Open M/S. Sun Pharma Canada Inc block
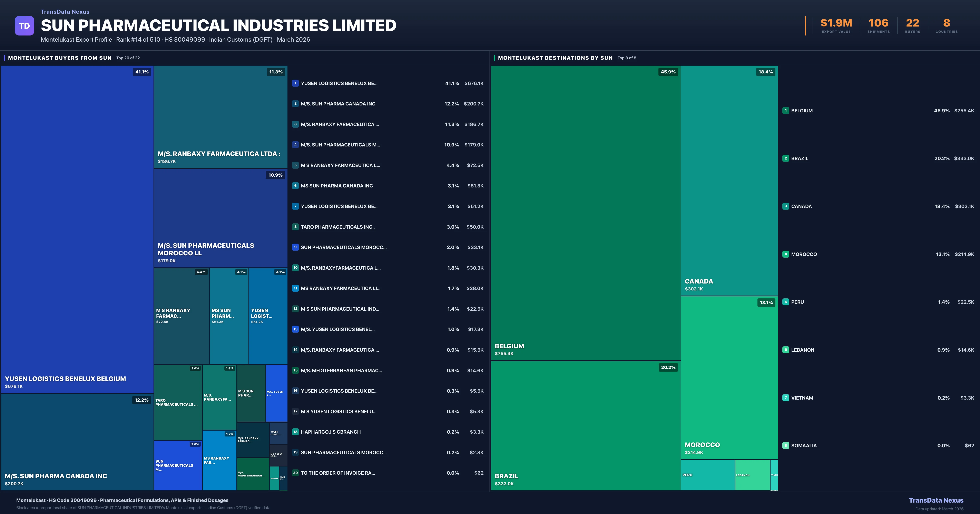Viewport: 980px width, 514px height. pyautogui.click(x=77, y=442)
